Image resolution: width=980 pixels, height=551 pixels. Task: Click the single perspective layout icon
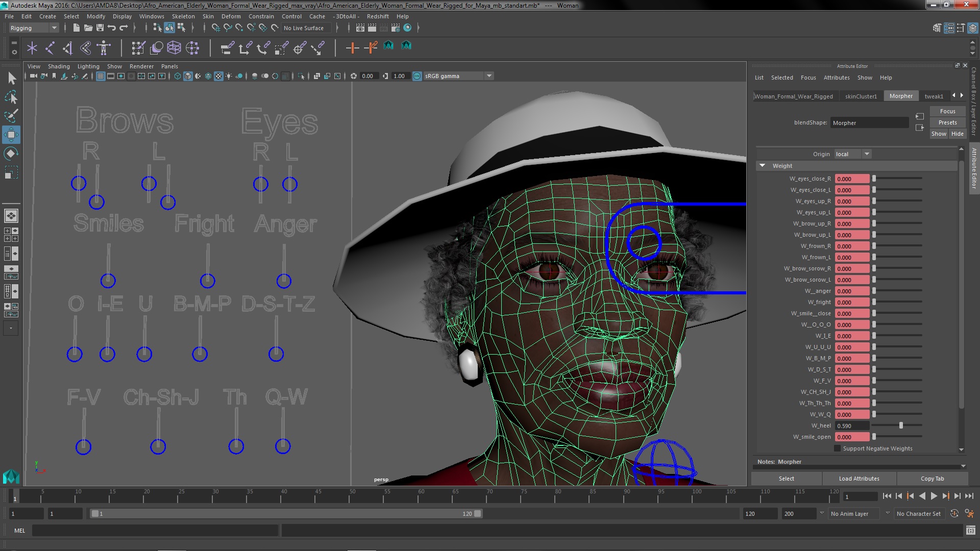(x=11, y=216)
